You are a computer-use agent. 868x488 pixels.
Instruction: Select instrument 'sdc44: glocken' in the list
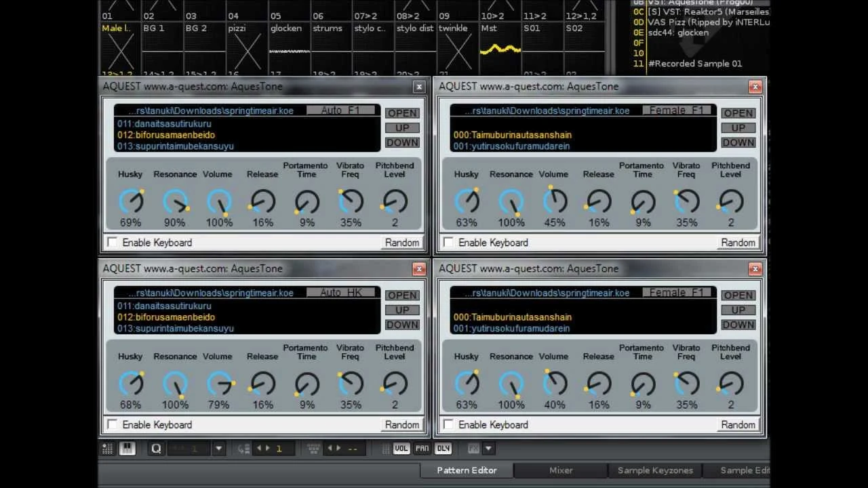click(x=679, y=33)
